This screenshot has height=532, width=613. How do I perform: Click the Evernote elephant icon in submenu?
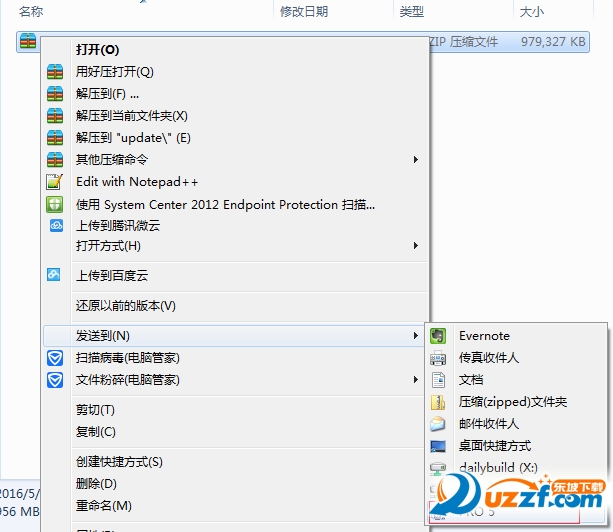click(x=438, y=336)
